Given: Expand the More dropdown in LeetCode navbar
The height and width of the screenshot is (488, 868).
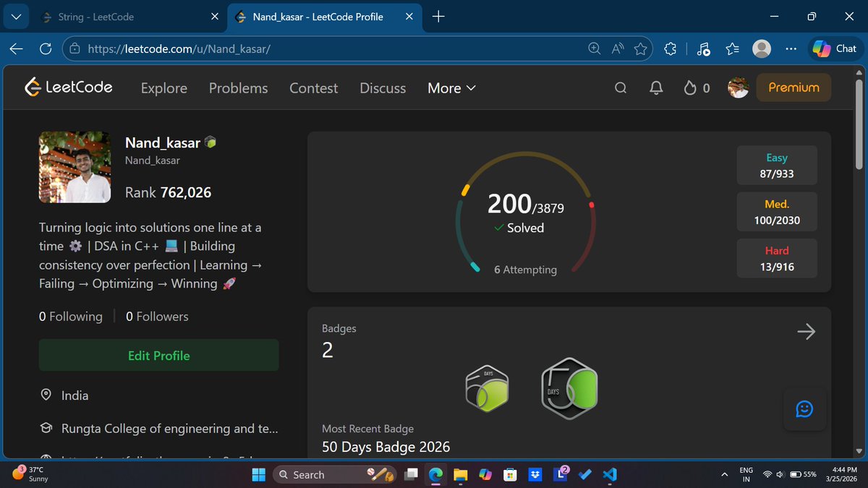Looking at the screenshot, I should pos(451,88).
